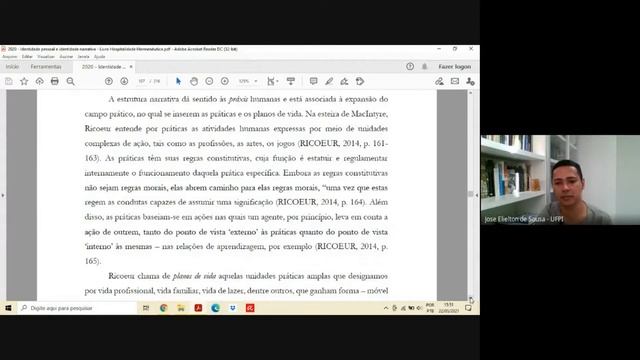Switch to the Início tab
This screenshot has width=640, height=360.
[x=12, y=67]
